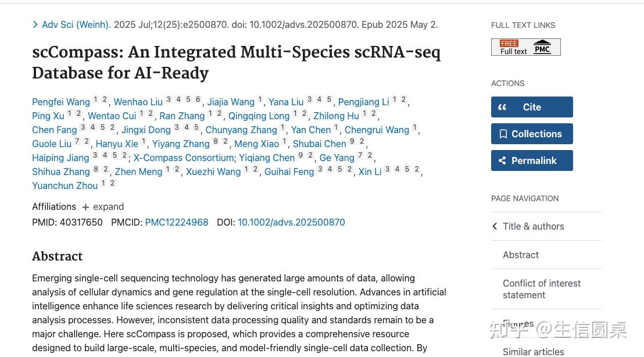The width and height of the screenshot is (644, 357).
Task: Jump to Abstract in page navigation
Action: pyautogui.click(x=520, y=255)
